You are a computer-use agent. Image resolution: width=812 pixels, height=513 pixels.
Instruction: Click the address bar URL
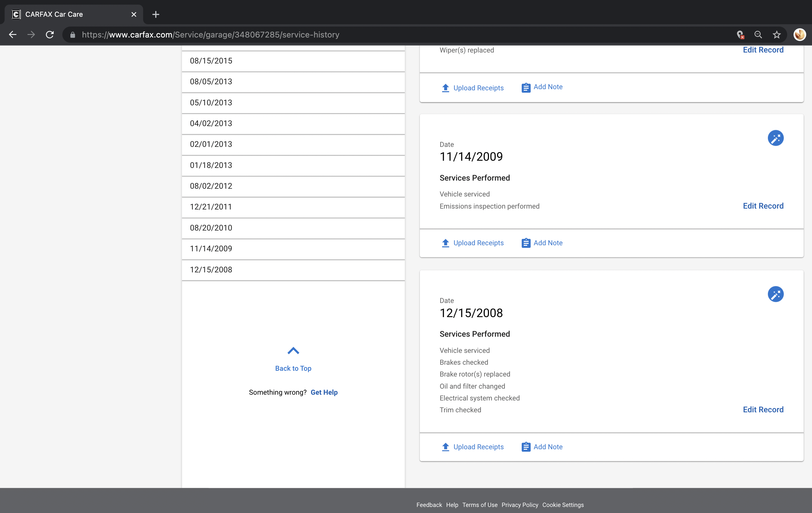210,35
